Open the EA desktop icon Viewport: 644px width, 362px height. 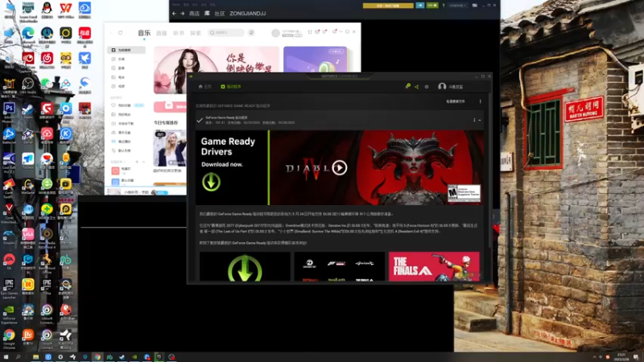click(x=9, y=261)
